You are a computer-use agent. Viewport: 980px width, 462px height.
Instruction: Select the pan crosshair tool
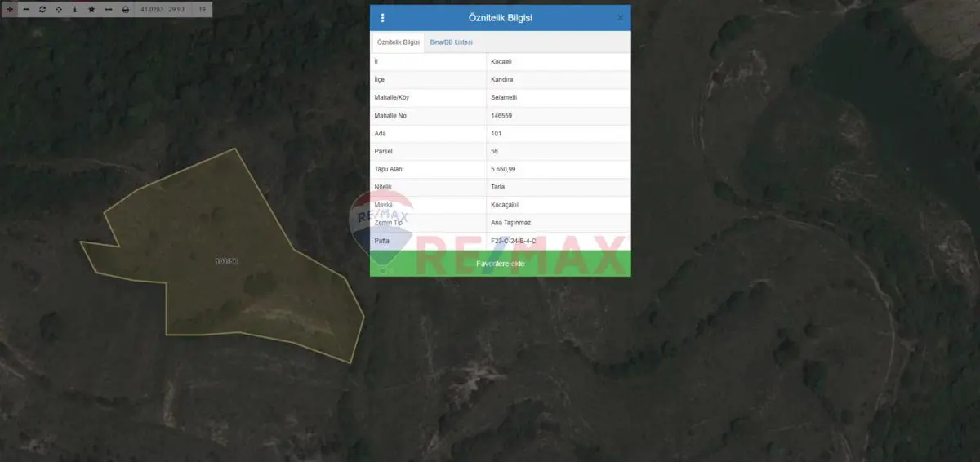pyautogui.click(x=59, y=9)
